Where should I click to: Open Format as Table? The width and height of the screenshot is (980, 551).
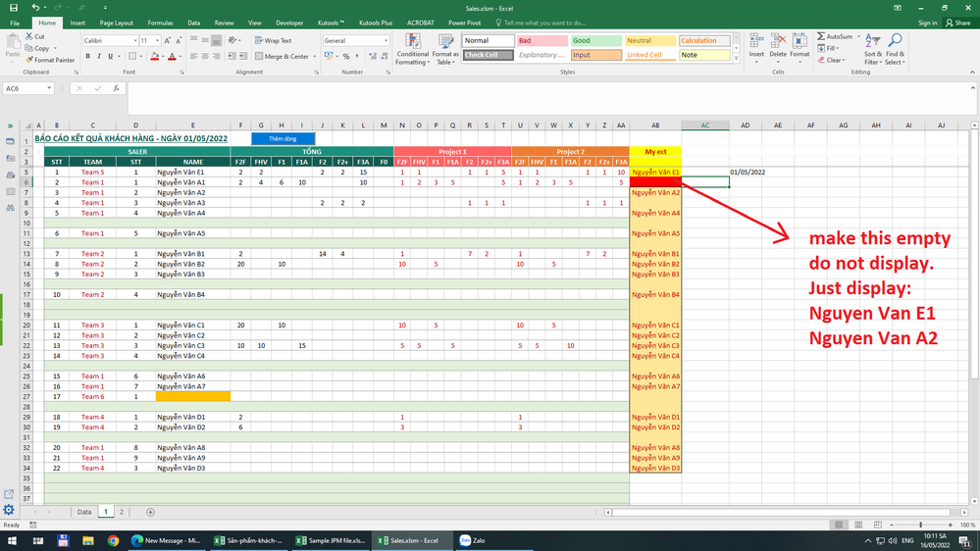click(445, 49)
